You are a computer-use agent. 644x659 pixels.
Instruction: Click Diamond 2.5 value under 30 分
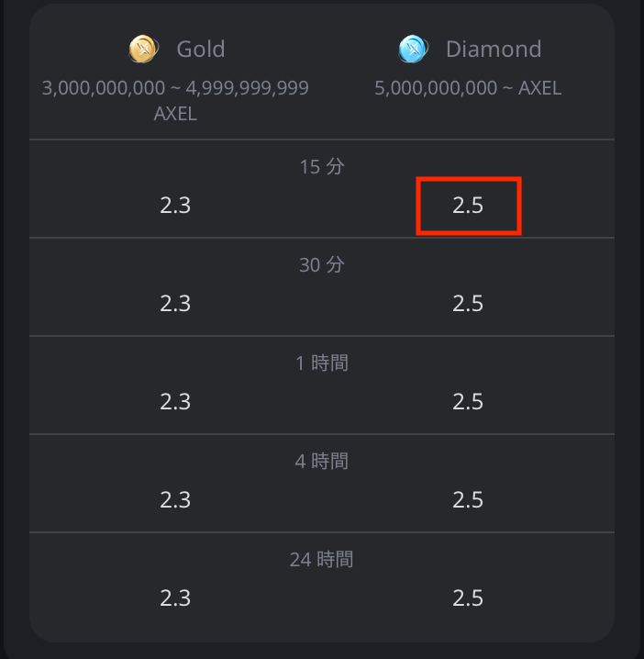(x=468, y=304)
